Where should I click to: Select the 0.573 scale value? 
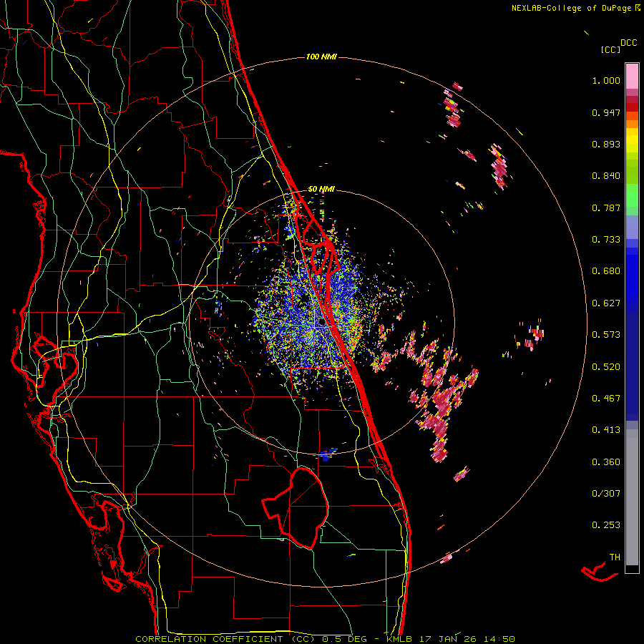(606, 335)
